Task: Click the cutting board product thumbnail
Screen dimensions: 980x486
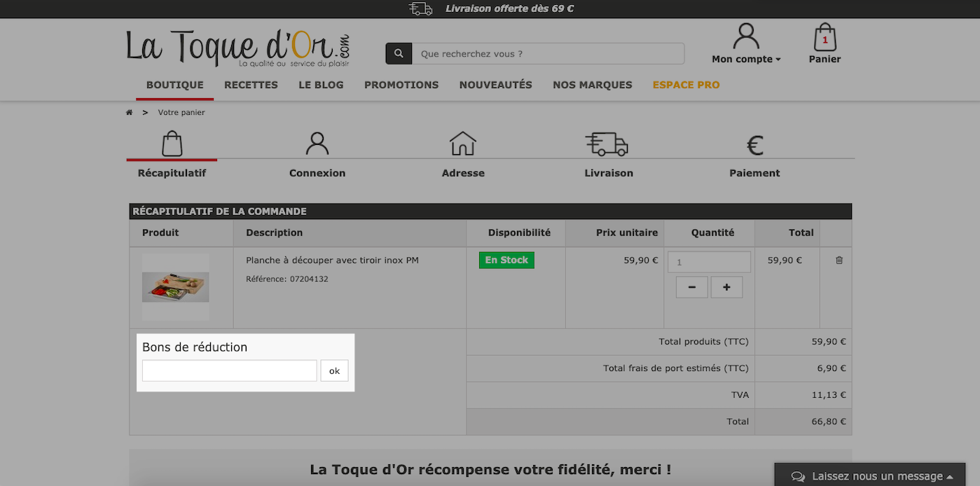Action: (175, 287)
